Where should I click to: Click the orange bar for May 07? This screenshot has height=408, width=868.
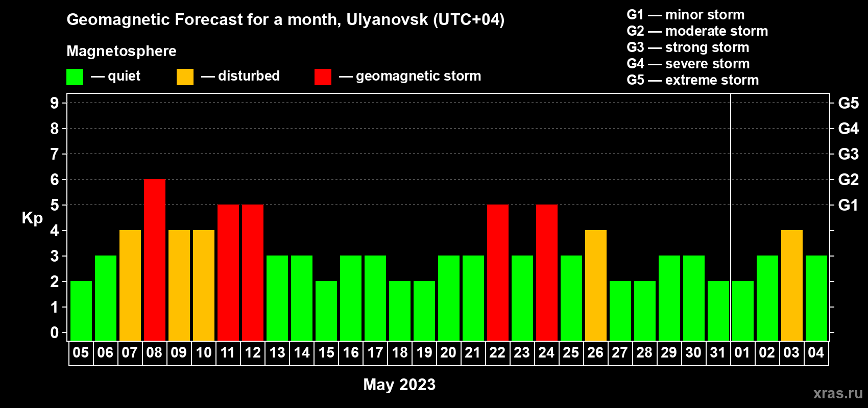(x=130, y=286)
